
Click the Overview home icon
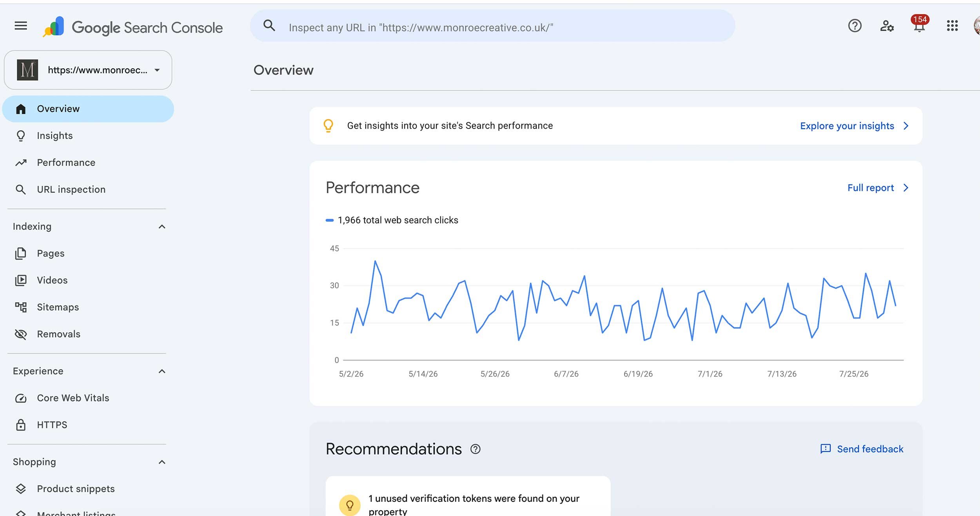pyautogui.click(x=21, y=109)
